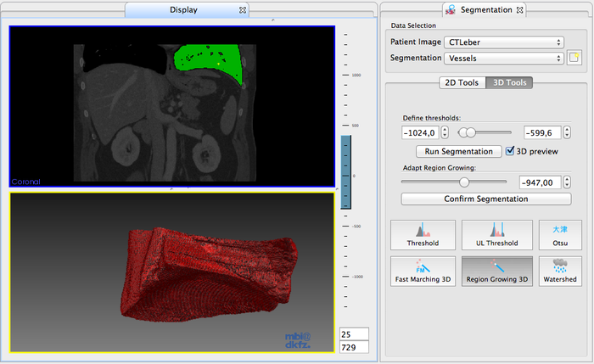
Task: Toggle the 3D preview checkbox
Action: [510, 151]
